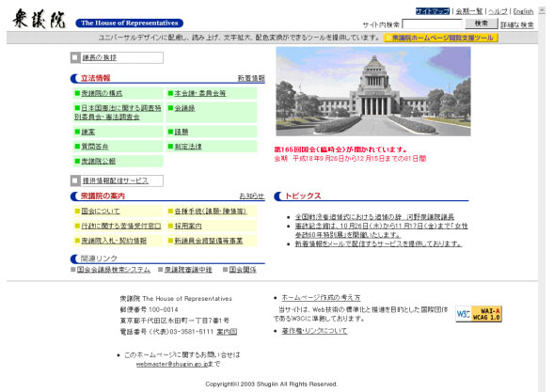The image size is (554, 392).
Task: Open the 国会について link
Action: (x=101, y=211)
